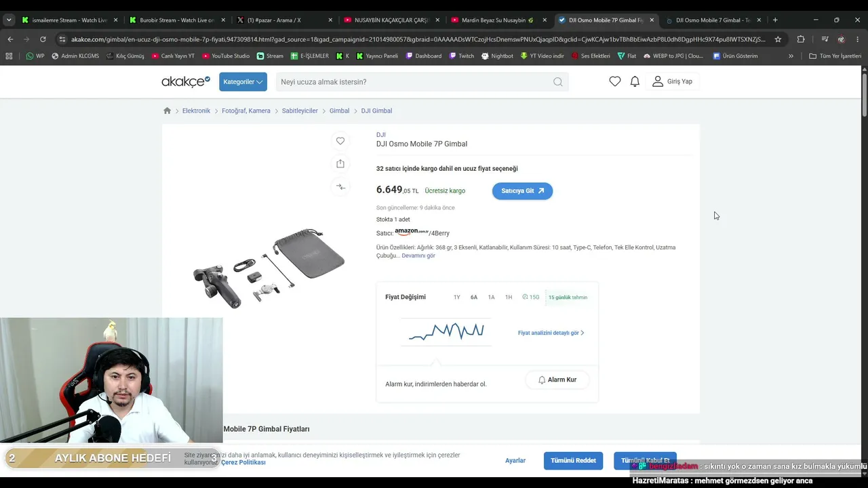
Task: Show more bookmarks with the overflow chevron
Action: (x=791, y=56)
